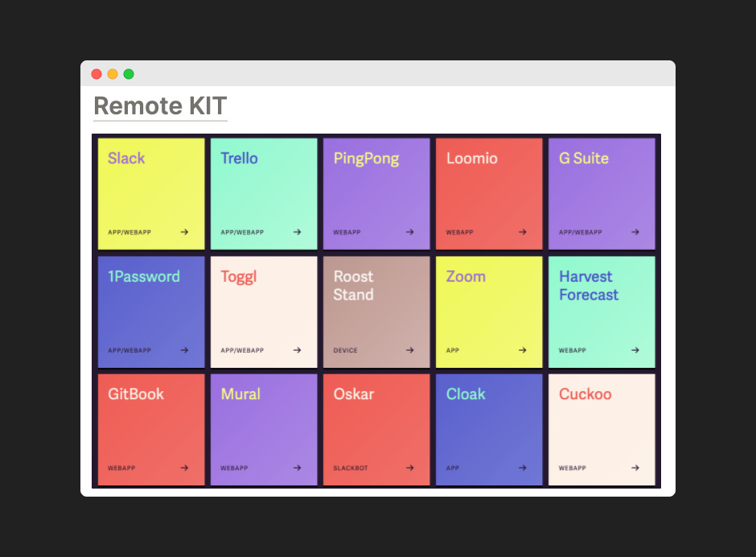Open the Slack title link
The image size is (756, 557).
(126, 159)
